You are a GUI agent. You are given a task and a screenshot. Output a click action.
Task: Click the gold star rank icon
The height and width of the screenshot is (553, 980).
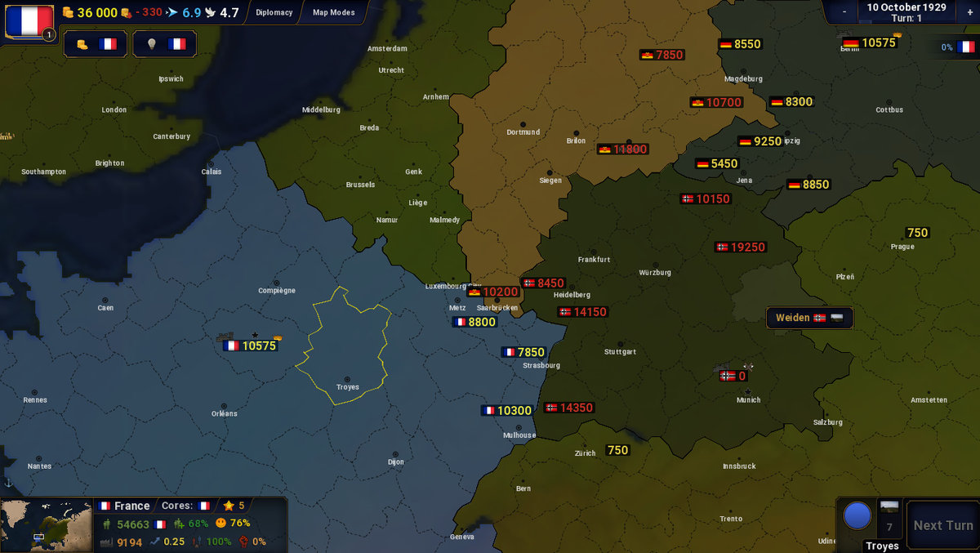(x=229, y=506)
